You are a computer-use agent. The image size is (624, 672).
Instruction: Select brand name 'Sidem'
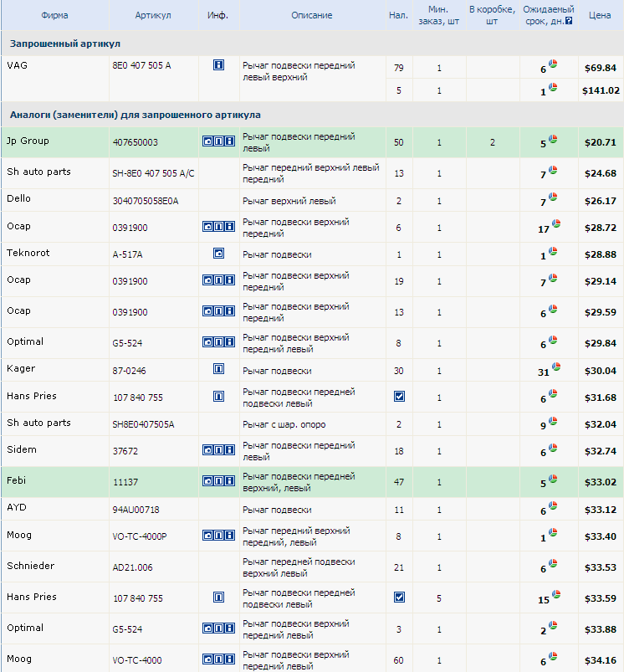pyautogui.click(x=22, y=449)
